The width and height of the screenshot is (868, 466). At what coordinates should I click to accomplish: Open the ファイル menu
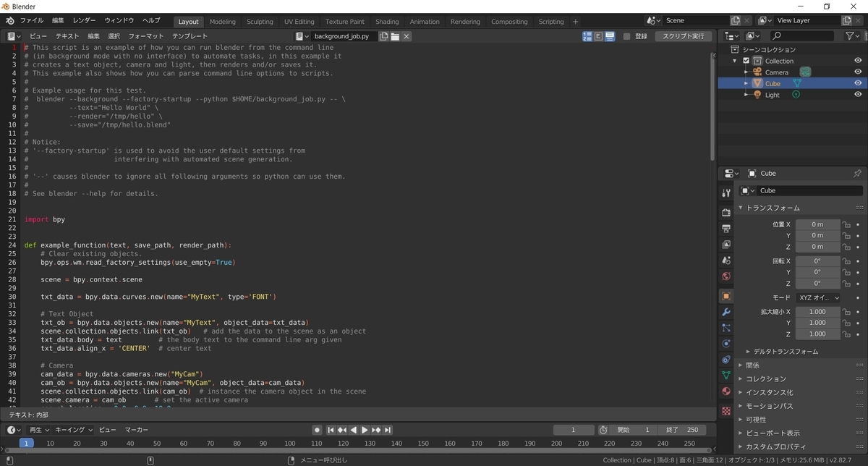31,21
